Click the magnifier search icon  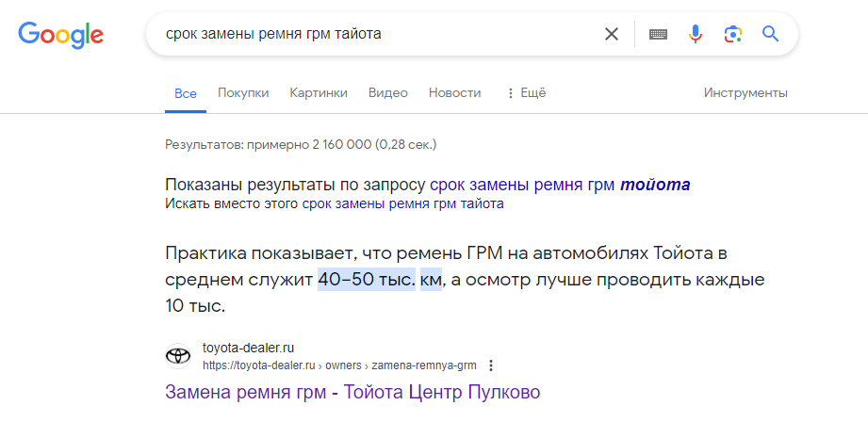(770, 35)
